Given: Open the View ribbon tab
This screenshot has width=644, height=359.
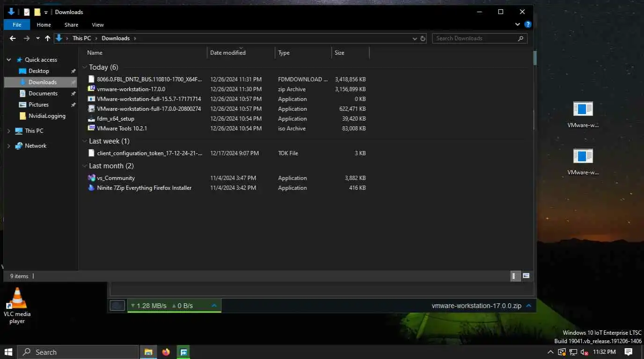Looking at the screenshot, I should (98, 25).
